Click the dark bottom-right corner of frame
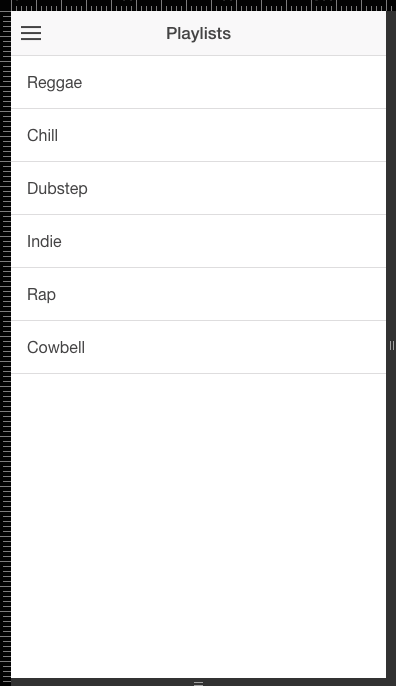The image size is (396, 686). click(x=391, y=682)
